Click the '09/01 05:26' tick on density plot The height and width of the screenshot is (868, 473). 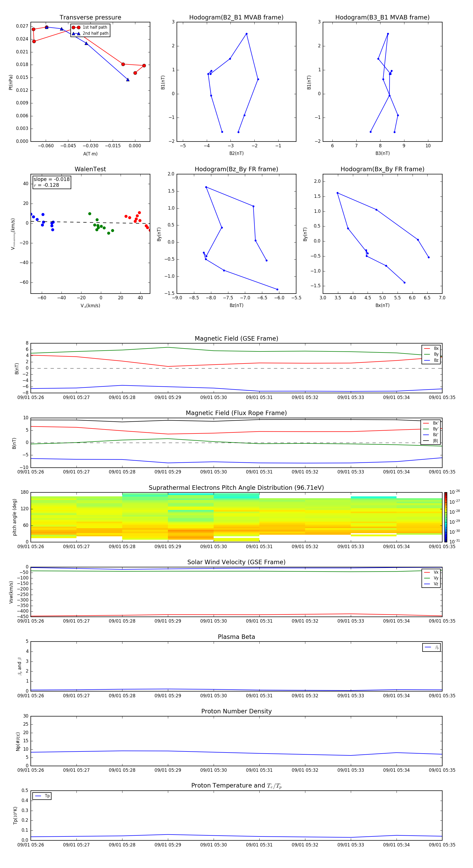pyautogui.click(x=31, y=770)
